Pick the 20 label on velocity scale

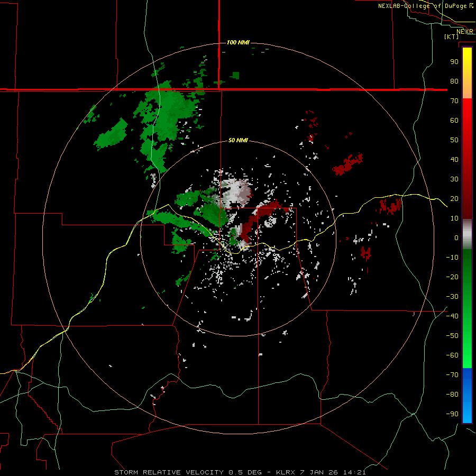coord(454,198)
